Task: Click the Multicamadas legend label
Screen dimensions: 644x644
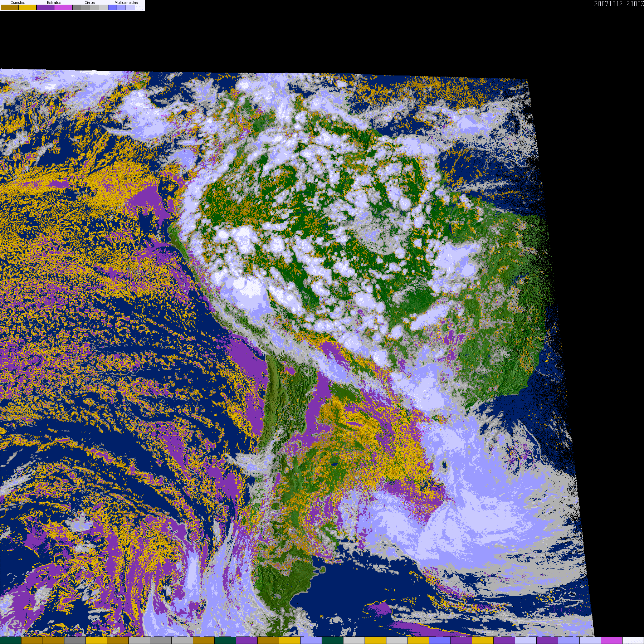Action: pos(126,3)
